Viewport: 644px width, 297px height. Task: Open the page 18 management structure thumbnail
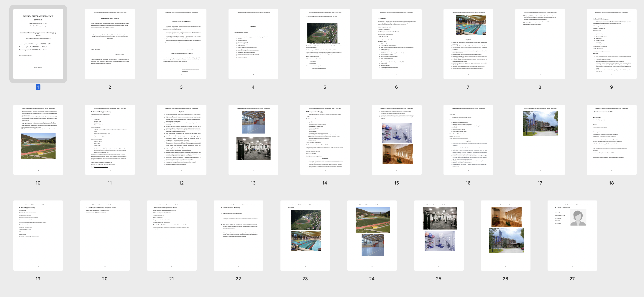click(x=611, y=140)
